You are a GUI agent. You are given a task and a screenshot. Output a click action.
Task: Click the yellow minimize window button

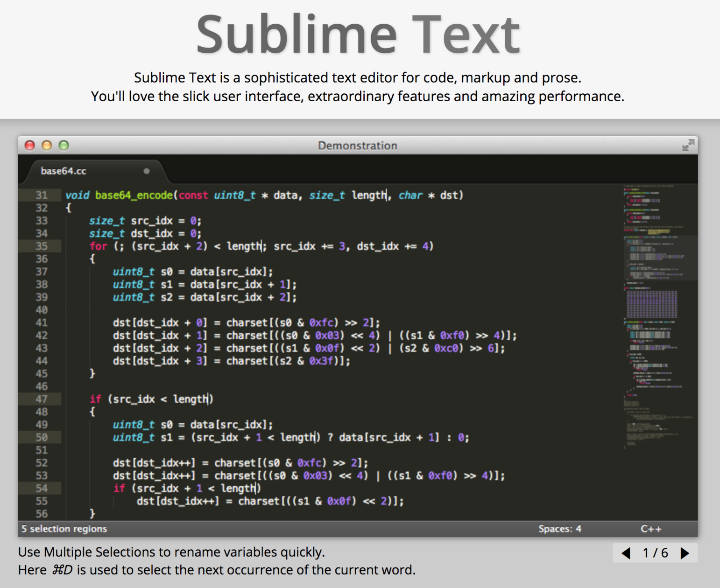pos(47,146)
